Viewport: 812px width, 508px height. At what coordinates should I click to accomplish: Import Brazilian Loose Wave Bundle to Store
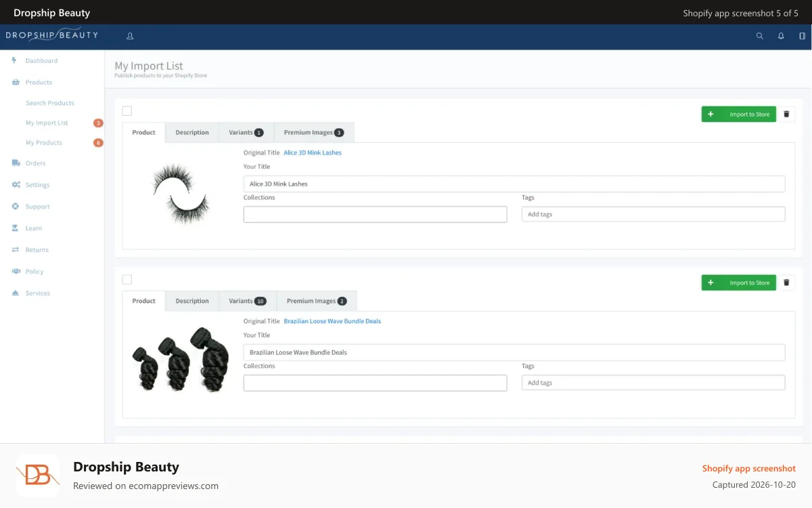(x=739, y=282)
